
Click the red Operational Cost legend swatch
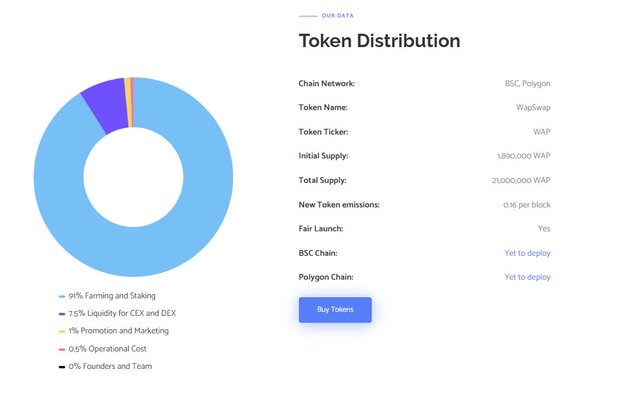click(62, 349)
